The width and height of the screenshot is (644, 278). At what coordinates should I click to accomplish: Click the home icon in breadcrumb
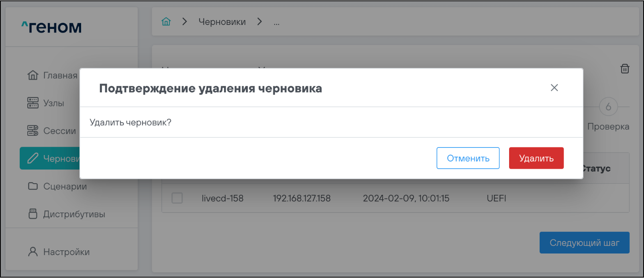click(166, 22)
